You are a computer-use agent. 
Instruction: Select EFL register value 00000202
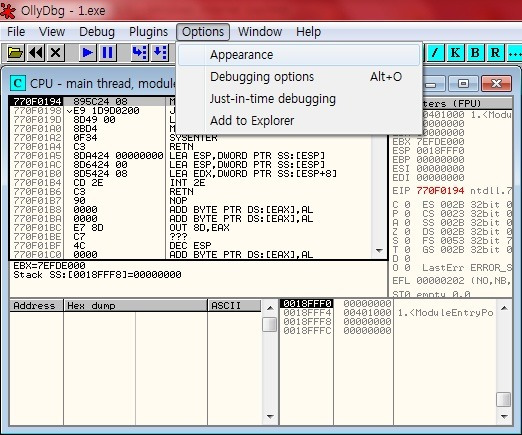pos(440,281)
